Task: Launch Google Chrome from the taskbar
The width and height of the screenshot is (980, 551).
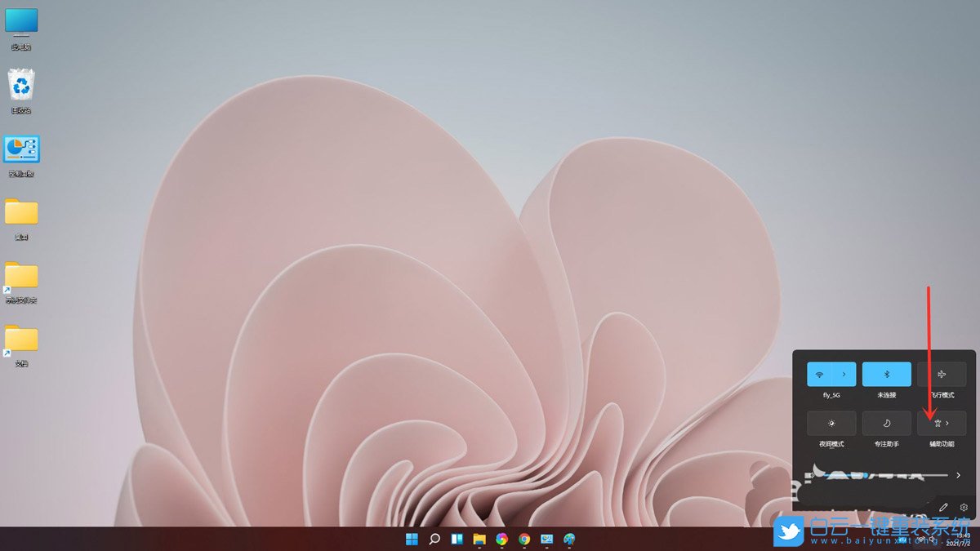Action: pyautogui.click(x=523, y=539)
